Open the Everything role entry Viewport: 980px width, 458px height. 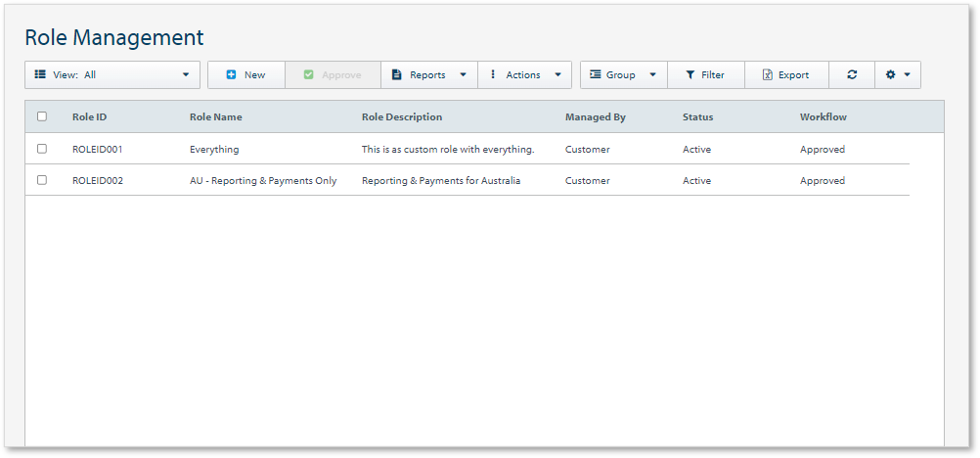point(214,150)
